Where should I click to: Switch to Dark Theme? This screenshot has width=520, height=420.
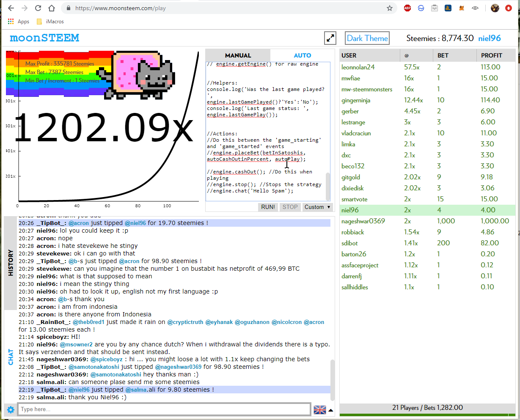click(x=367, y=38)
